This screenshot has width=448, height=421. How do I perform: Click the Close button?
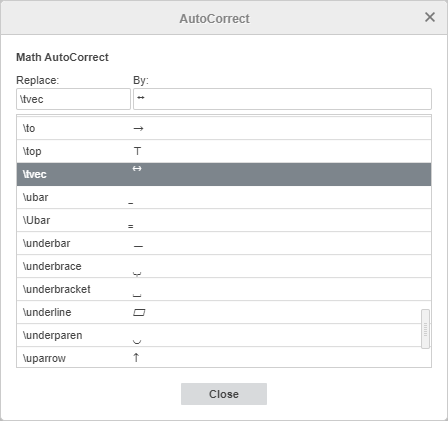224,394
